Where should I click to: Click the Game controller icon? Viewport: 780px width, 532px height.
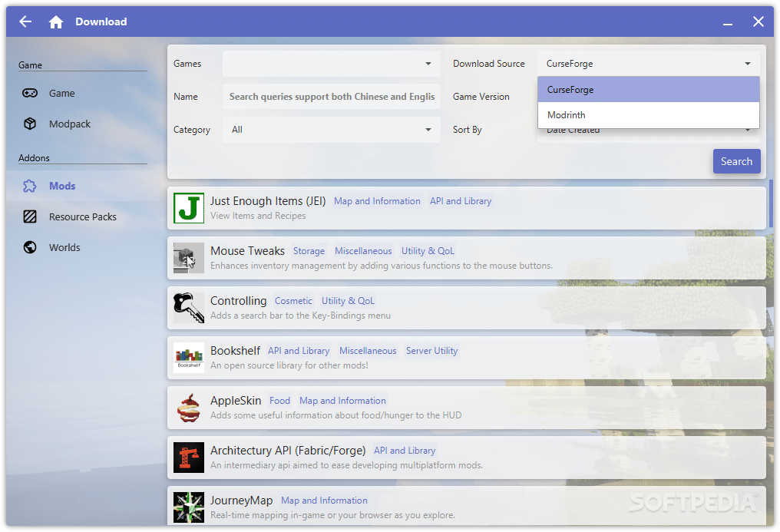[x=30, y=93]
